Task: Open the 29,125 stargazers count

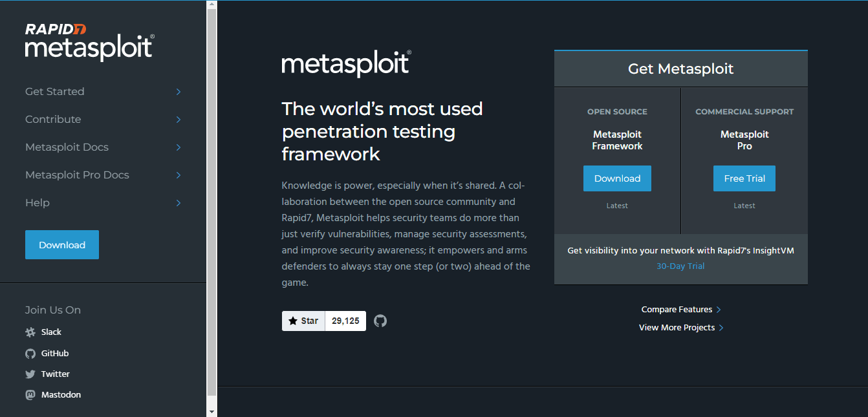Action: coord(345,321)
